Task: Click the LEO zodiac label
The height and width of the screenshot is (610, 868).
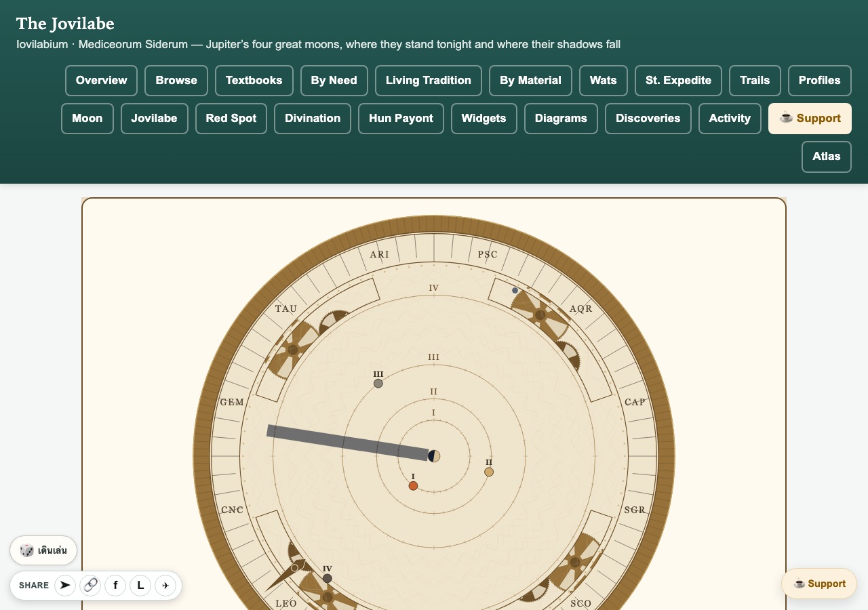Action: 286,603
